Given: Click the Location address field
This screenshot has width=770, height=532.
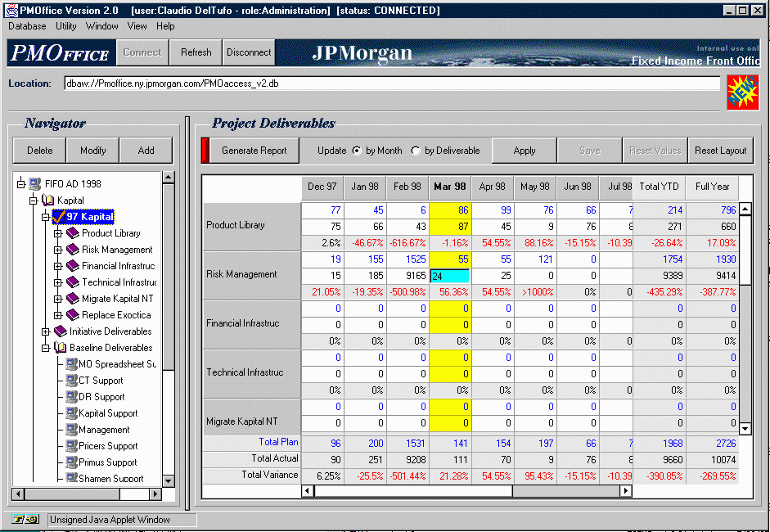Looking at the screenshot, I should point(392,83).
